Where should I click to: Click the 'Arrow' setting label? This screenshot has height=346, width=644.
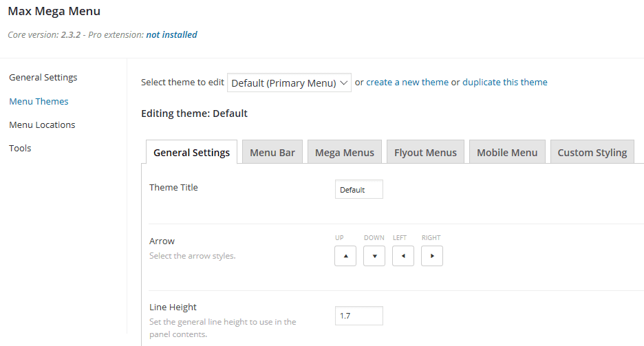tap(162, 241)
